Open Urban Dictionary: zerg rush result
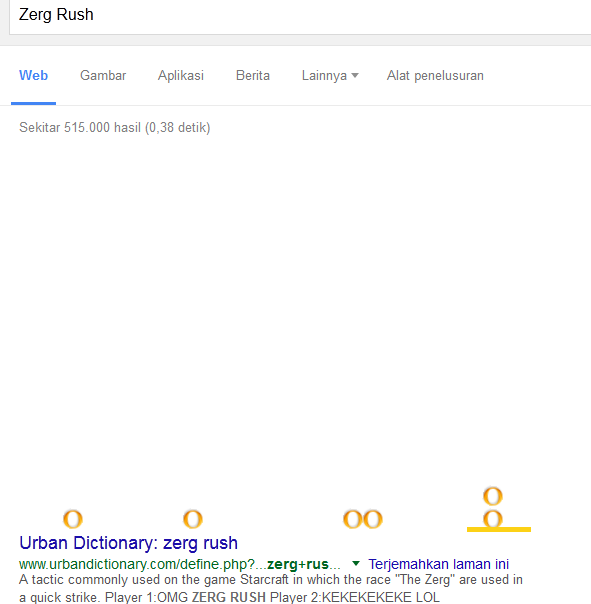 (128, 543)
